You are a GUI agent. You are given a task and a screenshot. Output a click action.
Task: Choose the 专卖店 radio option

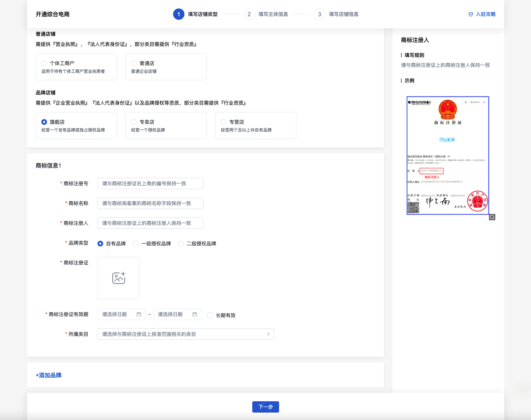[134, 122]
